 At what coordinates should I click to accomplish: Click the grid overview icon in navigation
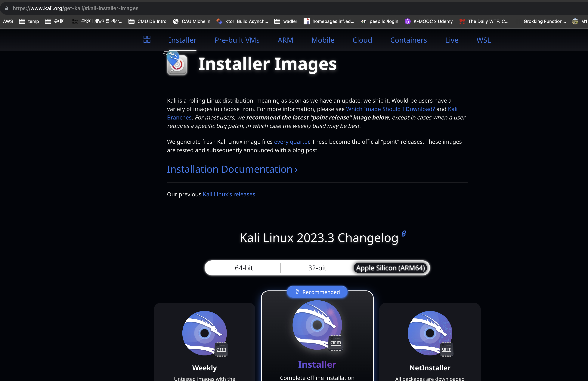point(147,39)
